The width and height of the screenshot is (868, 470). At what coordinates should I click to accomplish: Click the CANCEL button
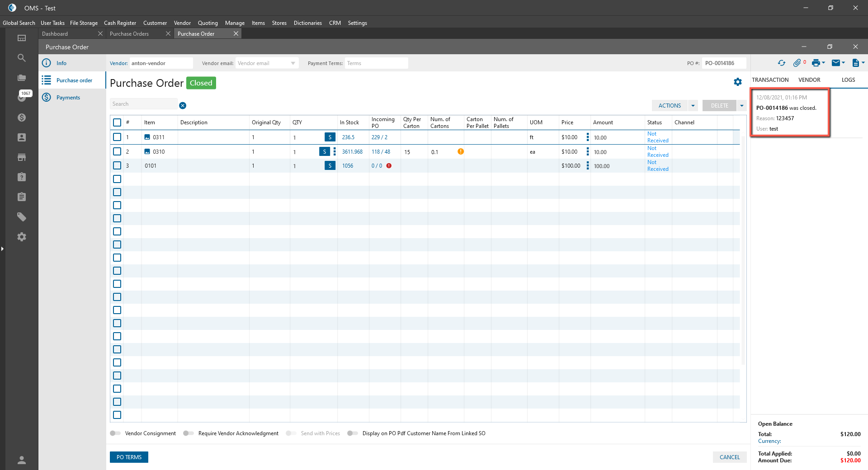[729, 457]
